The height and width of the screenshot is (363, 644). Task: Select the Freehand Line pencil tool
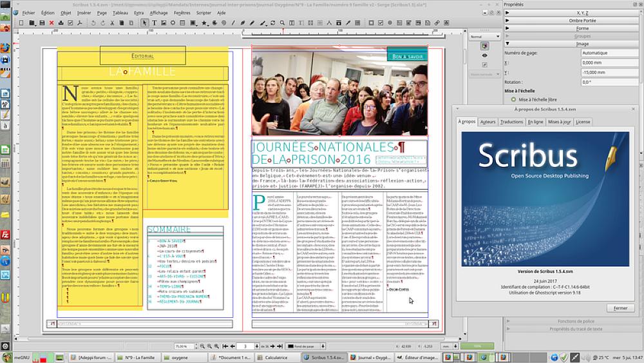[x=252, y=23]
